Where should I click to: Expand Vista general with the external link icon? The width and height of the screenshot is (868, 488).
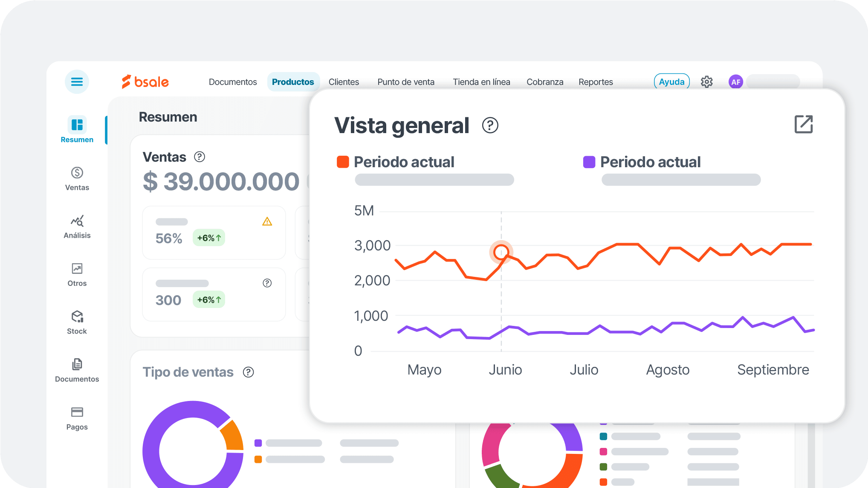(803, 124)
